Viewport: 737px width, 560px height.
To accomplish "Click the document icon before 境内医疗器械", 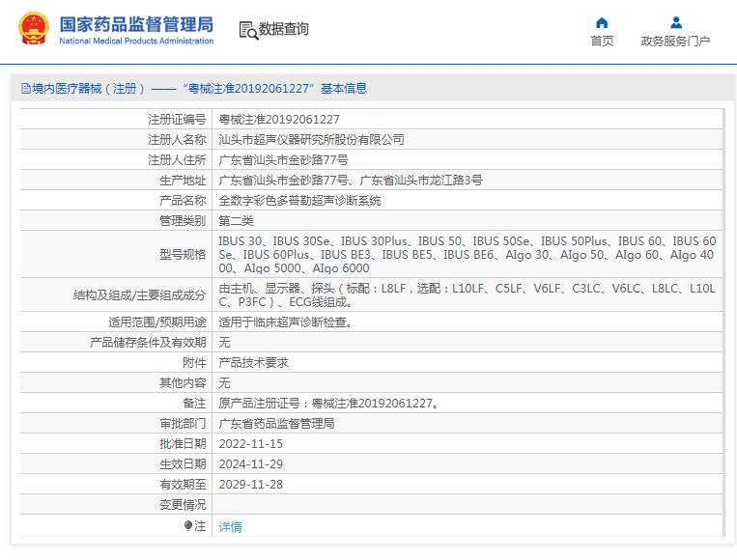I will (25, 89).
